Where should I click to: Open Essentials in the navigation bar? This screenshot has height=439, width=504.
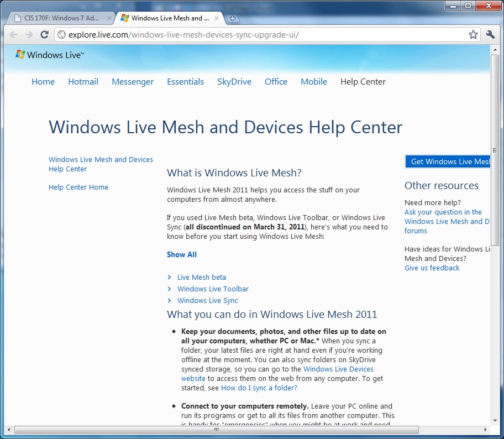pyautogui.click(x=186, y=82)
